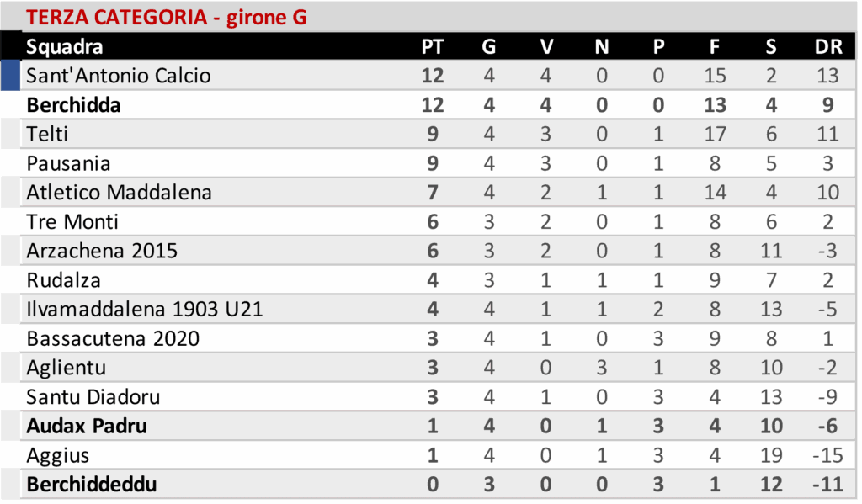Screen dimensions: 862x504
Task: Select the Berchiddeddu team row
Action: [x=92, y=485]
